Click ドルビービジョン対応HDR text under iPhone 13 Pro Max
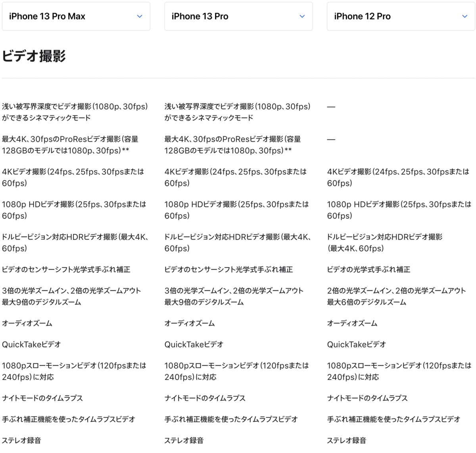 click(75, 242)
